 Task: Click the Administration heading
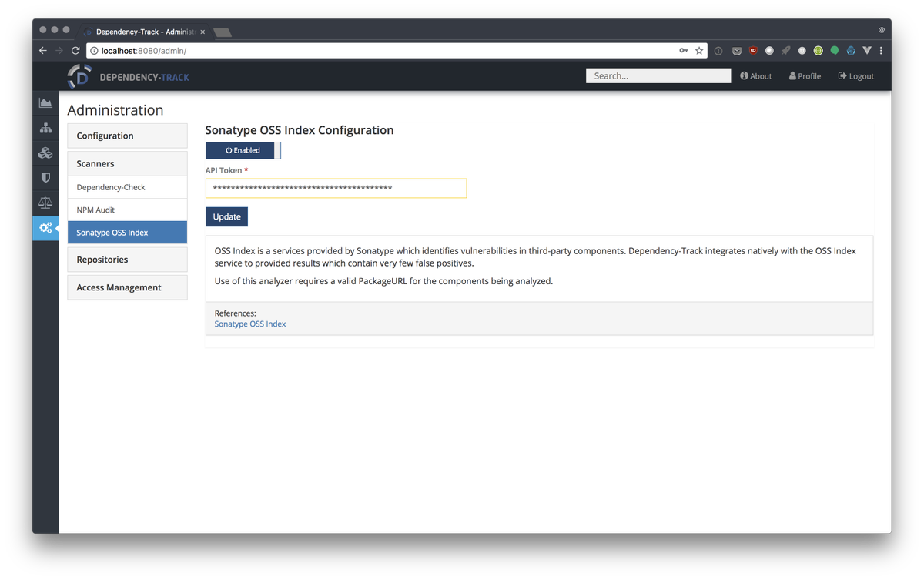click(x=115, y=110)
